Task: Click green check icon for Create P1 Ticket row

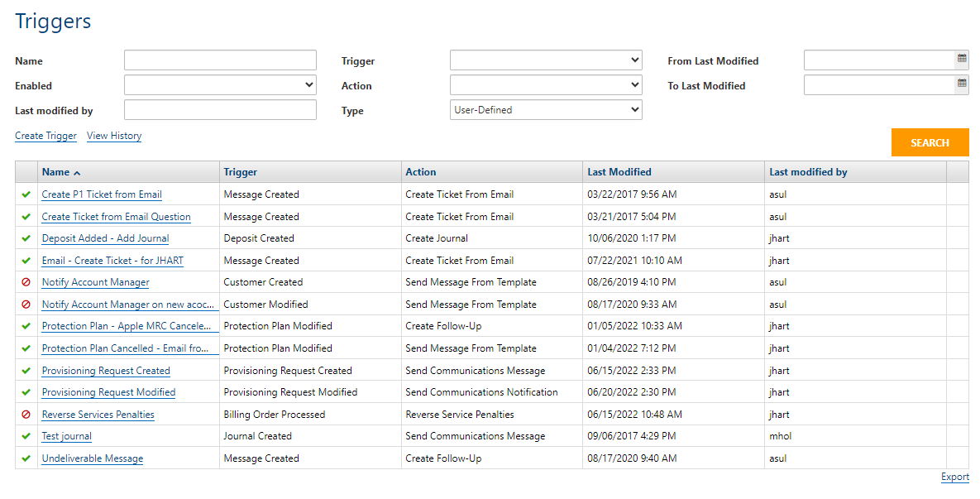Action: pyautogui.click(x=26, y=194)
